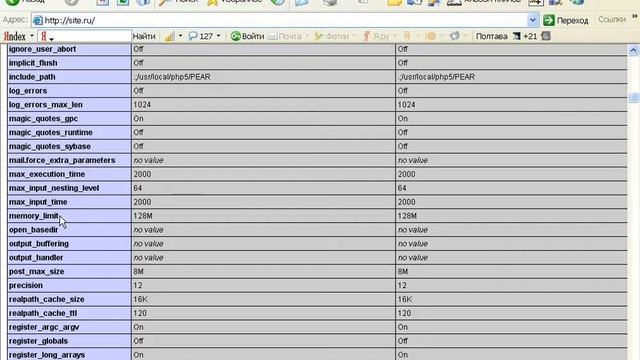Click the ignore_user_abort directive cell
640x360 pixels.
click(x=69, y=49)
